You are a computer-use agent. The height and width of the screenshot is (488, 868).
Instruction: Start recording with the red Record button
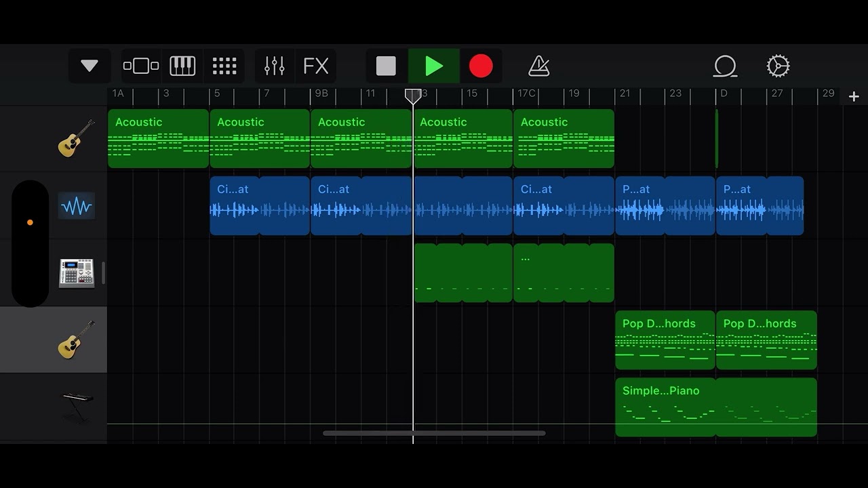coord(481,66)
